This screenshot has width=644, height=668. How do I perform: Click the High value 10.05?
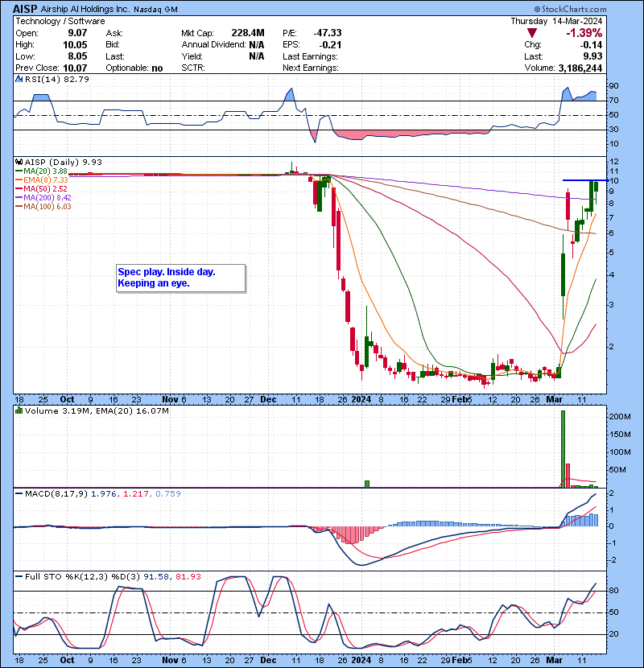pyautogui.click(x=75, y=45)
